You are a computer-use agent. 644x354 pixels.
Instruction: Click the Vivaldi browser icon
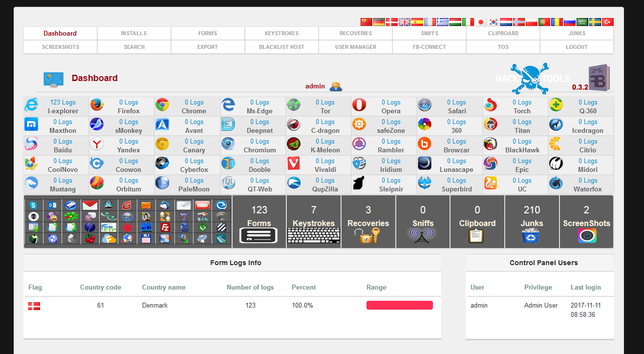294,163
